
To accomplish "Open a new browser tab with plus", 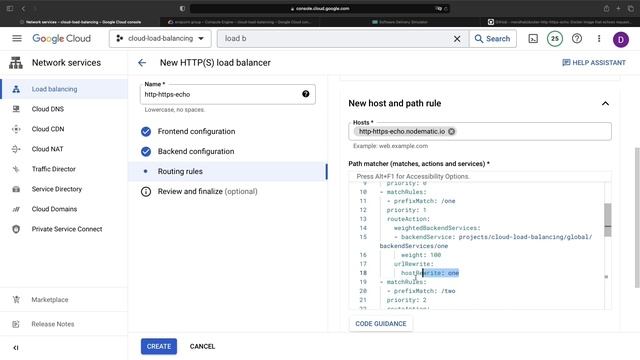I will (x=618, y=9).
